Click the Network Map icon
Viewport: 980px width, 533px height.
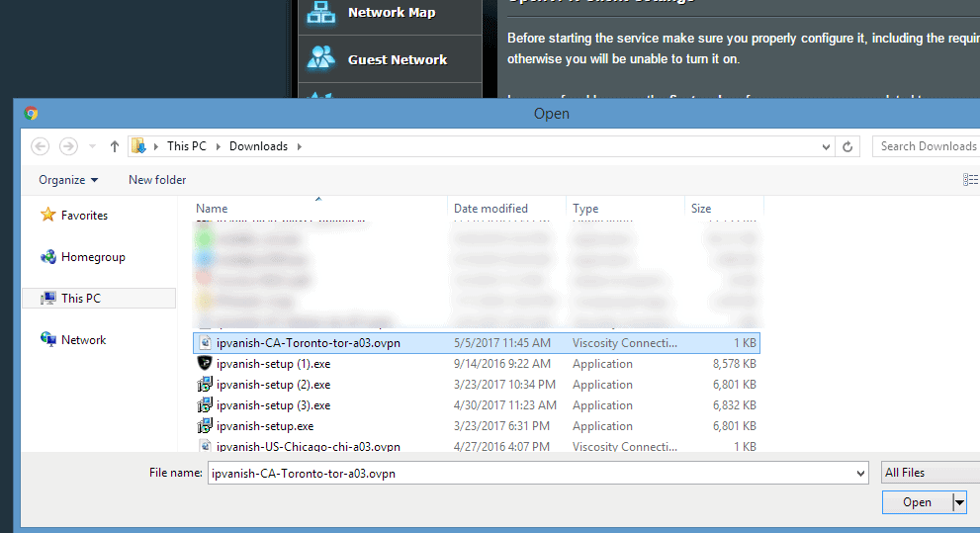321,13
